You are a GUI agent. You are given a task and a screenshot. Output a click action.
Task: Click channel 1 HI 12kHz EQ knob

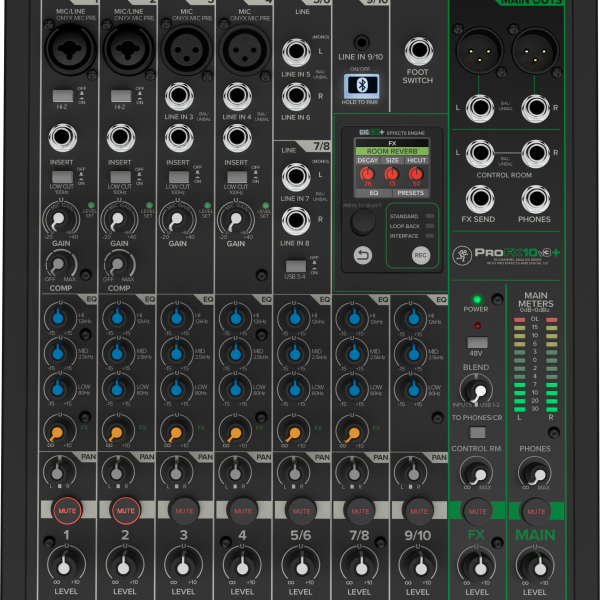click(x=60, y=317)
